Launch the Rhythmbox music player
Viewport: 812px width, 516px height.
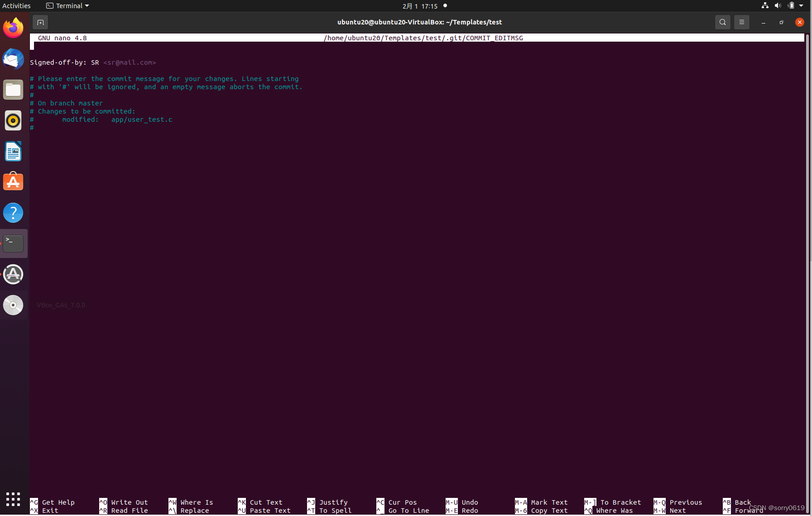[x=13, y=120]
